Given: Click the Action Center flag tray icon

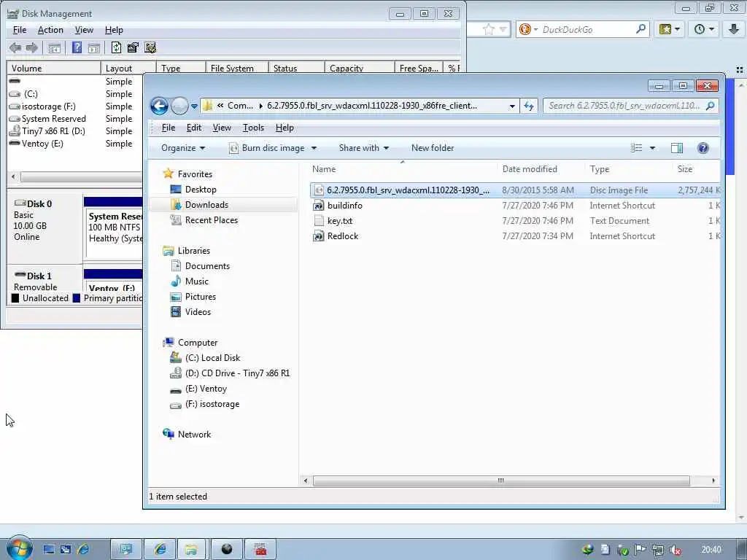Looking at the screenshot, I should [x=640, y=550].
